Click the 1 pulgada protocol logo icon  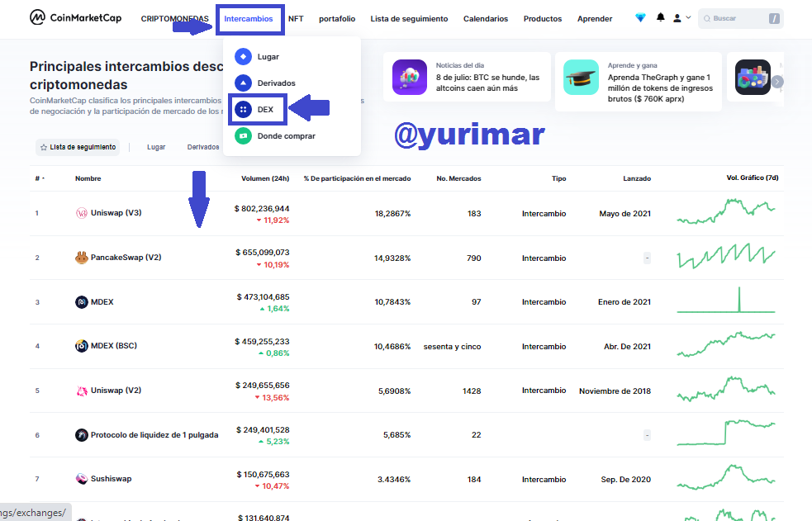[x=81, y=434]
